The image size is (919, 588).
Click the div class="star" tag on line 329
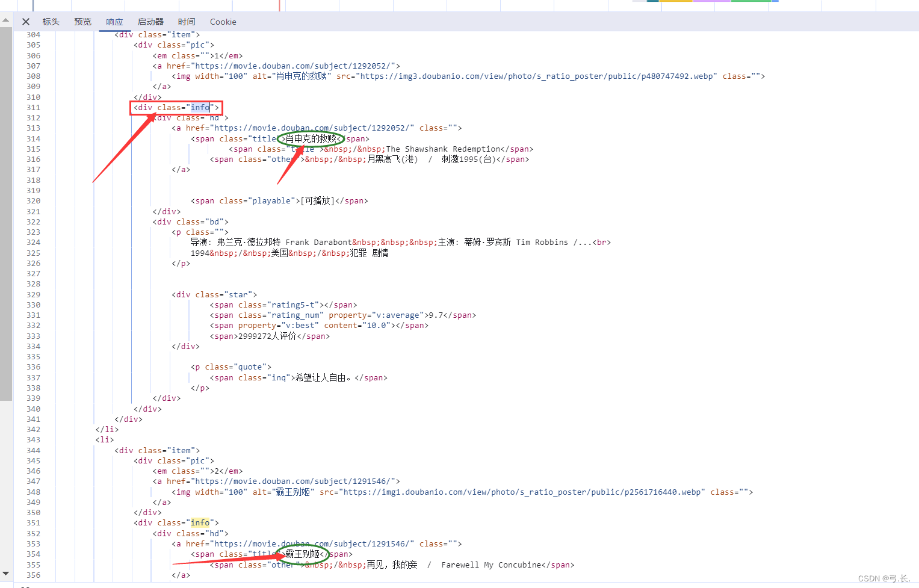(214, 295)
